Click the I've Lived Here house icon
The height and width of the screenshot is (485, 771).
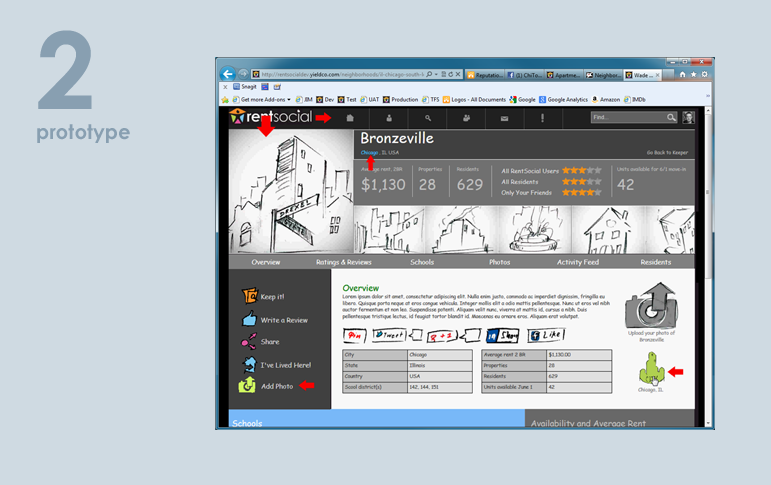coord(248,365)
